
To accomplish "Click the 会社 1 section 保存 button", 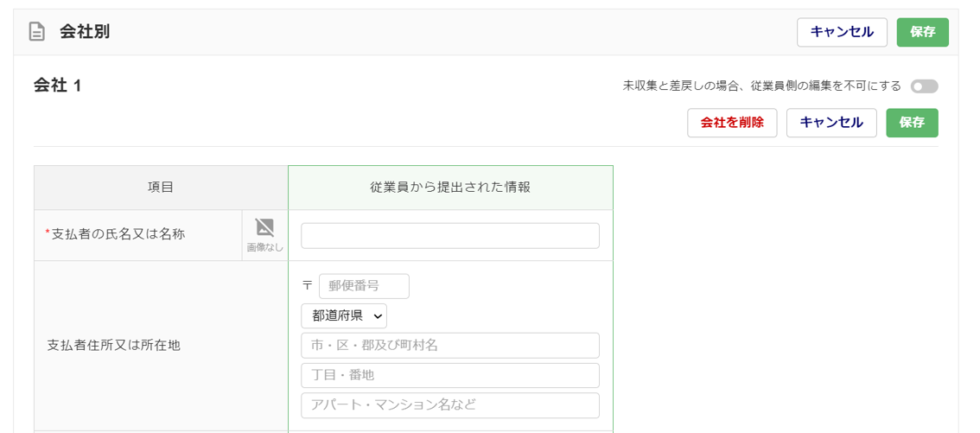I will tap(912, 123).
